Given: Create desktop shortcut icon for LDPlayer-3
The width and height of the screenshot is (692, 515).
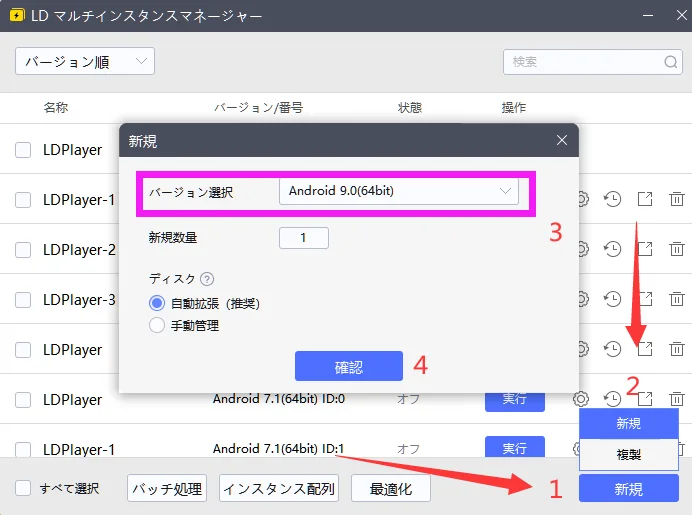Looking at the screenshot, I should tap(646, 299).
